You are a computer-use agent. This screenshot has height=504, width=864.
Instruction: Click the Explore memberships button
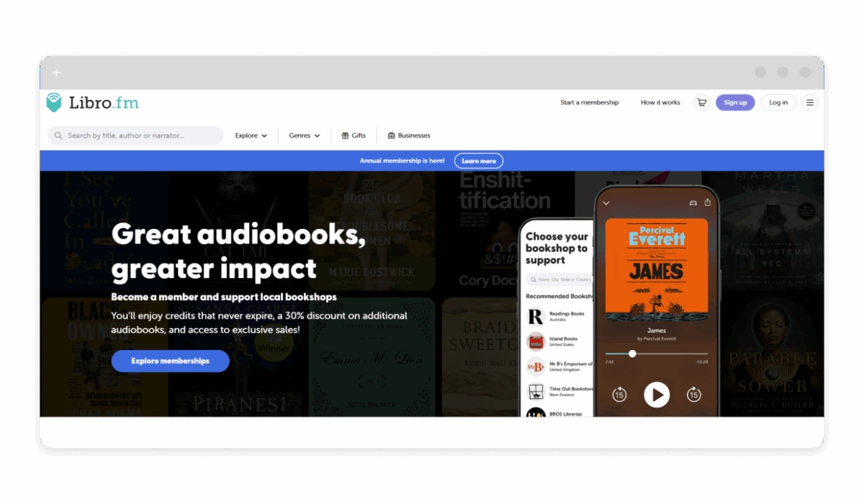click(x=170, y=361)
